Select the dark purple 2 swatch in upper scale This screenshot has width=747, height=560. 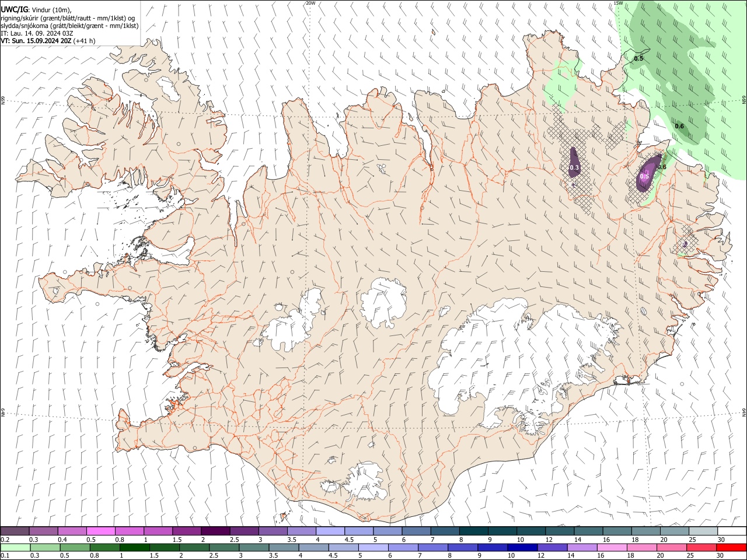click(x=215, y=531)
